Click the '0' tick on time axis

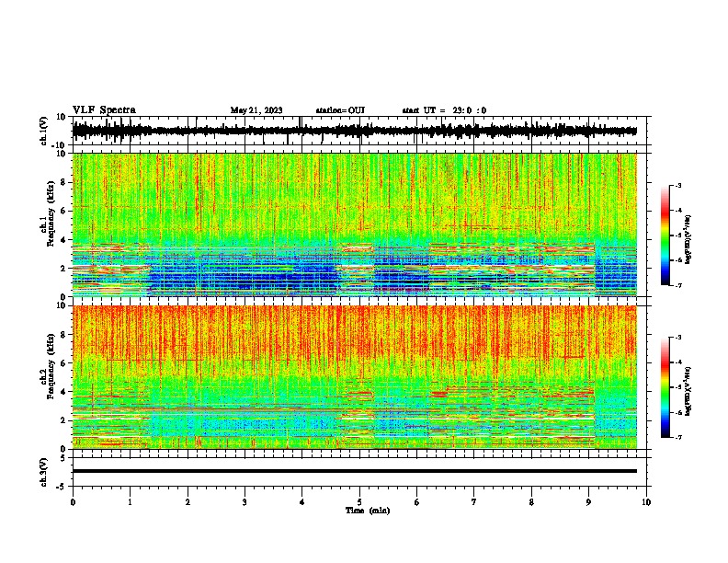[x=73, y=502]
